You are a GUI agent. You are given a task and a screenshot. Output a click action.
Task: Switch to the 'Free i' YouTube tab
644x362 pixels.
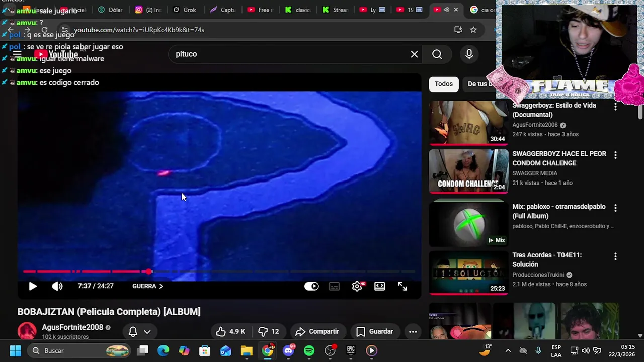(260, 10)
